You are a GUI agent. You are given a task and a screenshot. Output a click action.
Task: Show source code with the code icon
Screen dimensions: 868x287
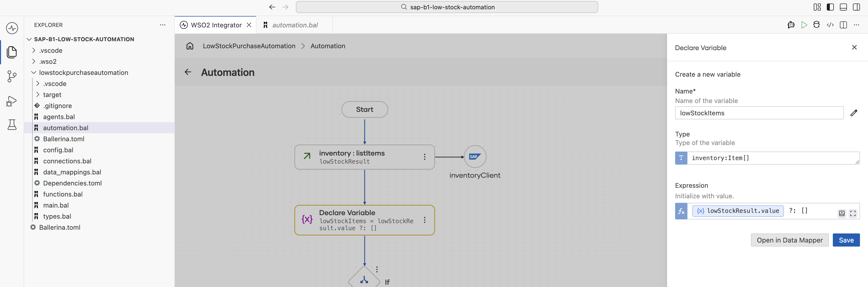pyautogui.click(x=830, y=25)
